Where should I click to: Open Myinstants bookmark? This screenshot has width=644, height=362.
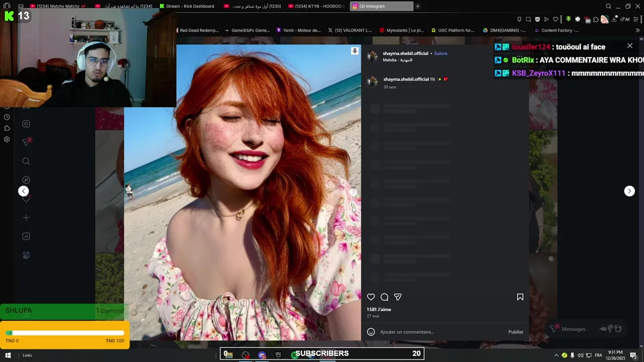(401, 30)
